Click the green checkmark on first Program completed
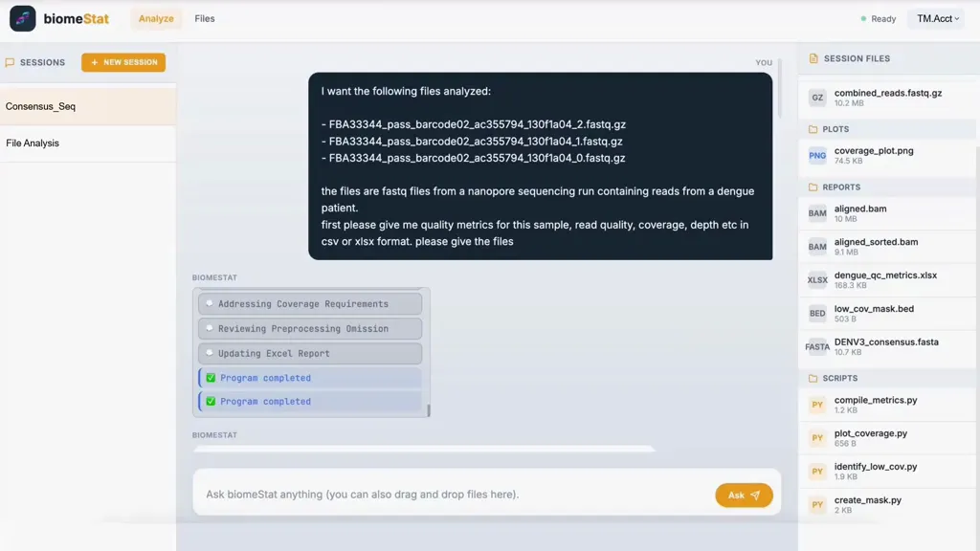This screenshot has height=551, width=980. (x=210, y=377)
